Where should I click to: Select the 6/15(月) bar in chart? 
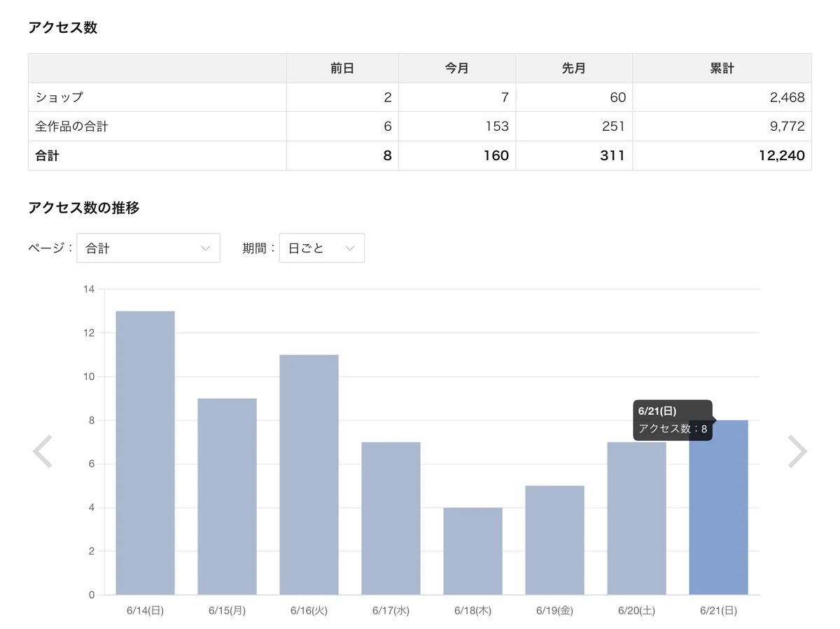pos(227,497)
